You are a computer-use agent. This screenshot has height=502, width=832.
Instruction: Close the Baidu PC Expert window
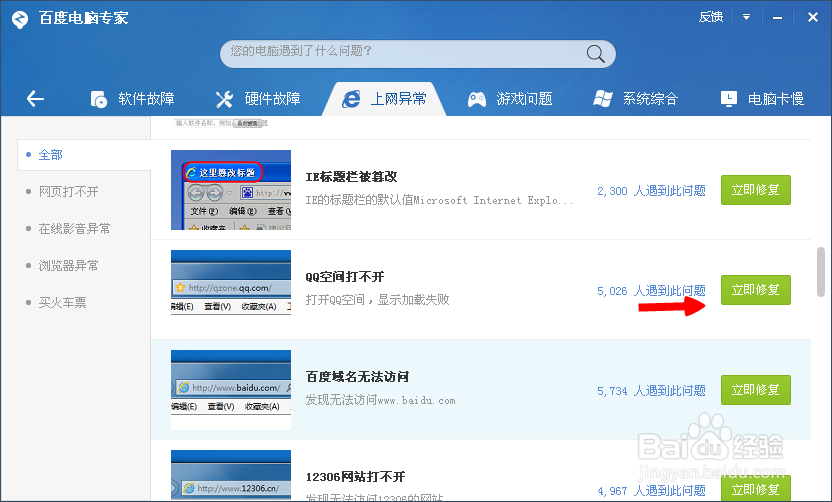tap(812, 18)
